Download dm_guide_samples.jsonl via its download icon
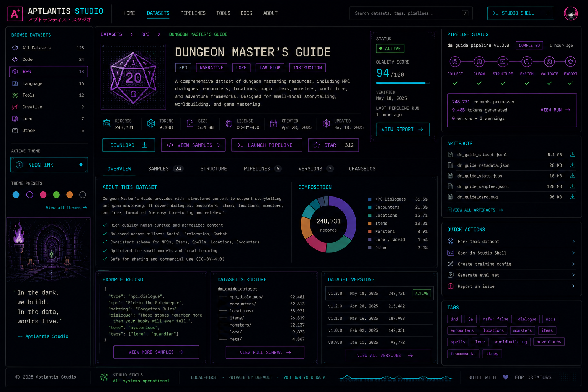The image size is (588, 392). [573, 186]
